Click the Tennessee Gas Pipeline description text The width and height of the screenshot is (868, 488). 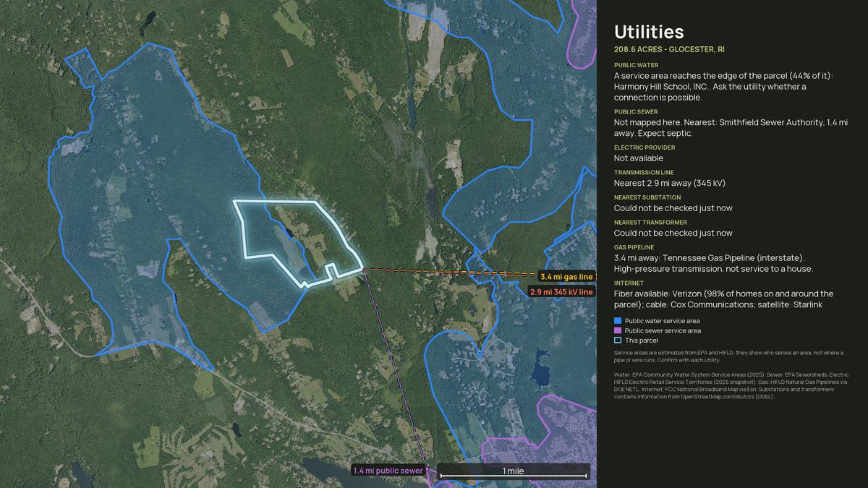[713, 263]
